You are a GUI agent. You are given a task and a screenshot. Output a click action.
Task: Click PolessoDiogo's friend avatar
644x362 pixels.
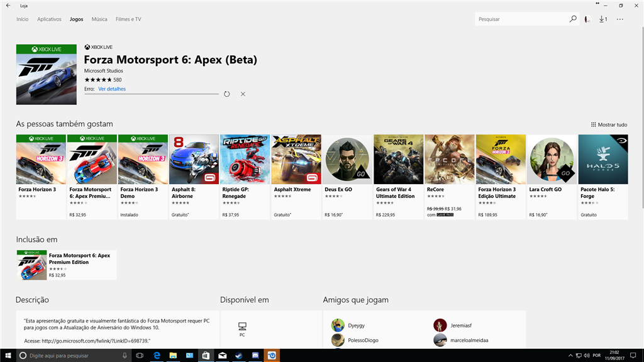(x=338, y=340)
